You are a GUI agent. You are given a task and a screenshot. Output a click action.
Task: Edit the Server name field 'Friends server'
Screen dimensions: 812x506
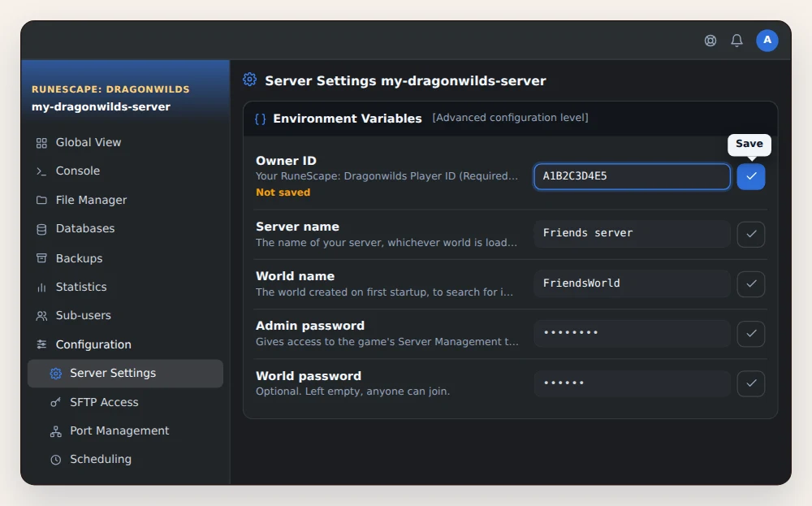[632, 234]
